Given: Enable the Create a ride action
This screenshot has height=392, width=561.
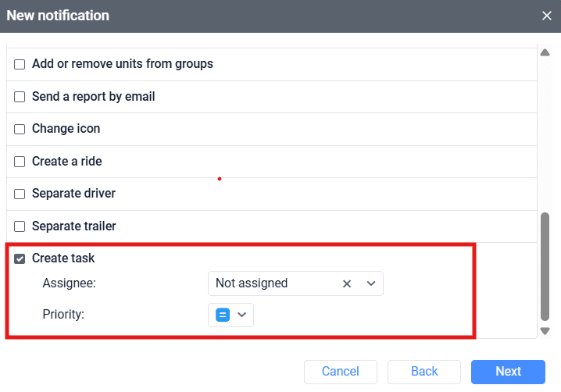Looking at the screenshot, I should coord(20,162).
